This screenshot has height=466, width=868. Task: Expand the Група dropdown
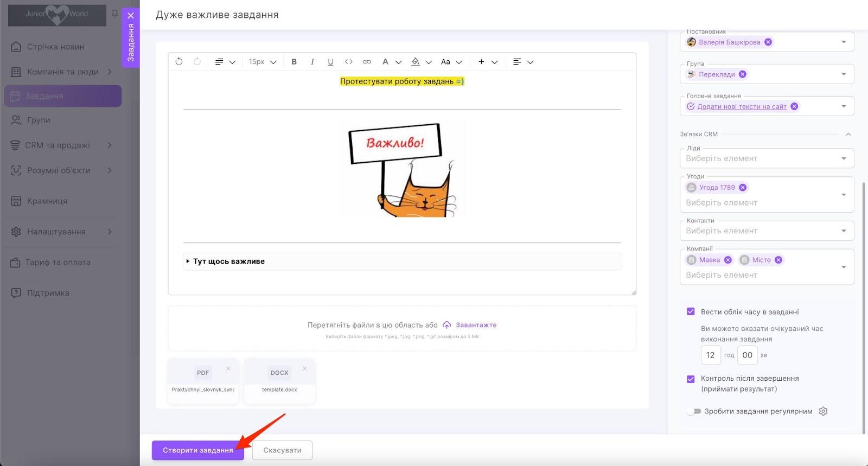[844, 74]
